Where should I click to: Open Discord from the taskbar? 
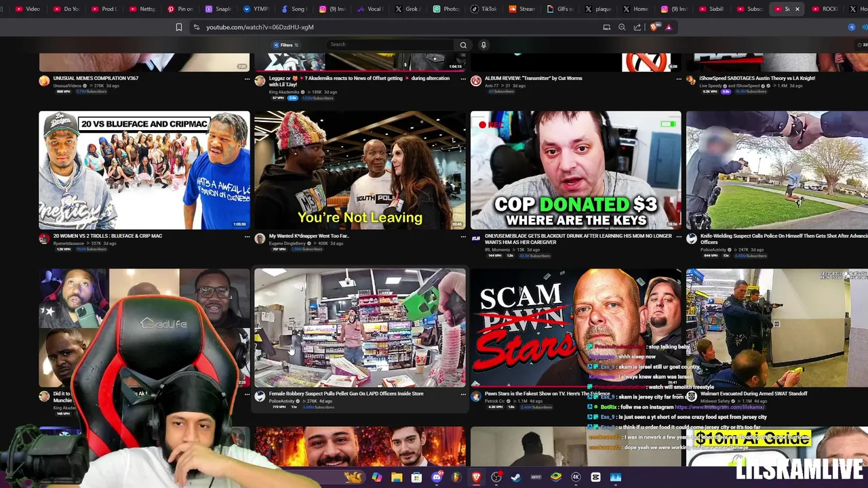pyautogui.click(x=437, y=477)
